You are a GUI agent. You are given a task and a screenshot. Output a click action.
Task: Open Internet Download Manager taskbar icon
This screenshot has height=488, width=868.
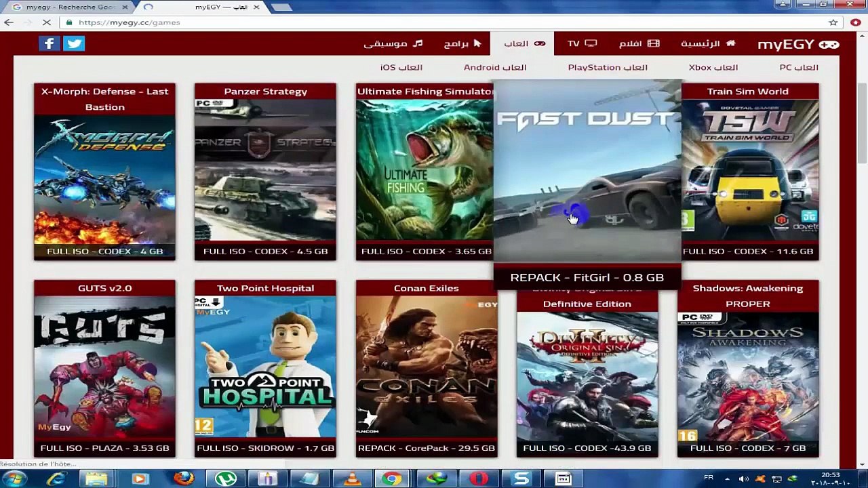point(436,479)
